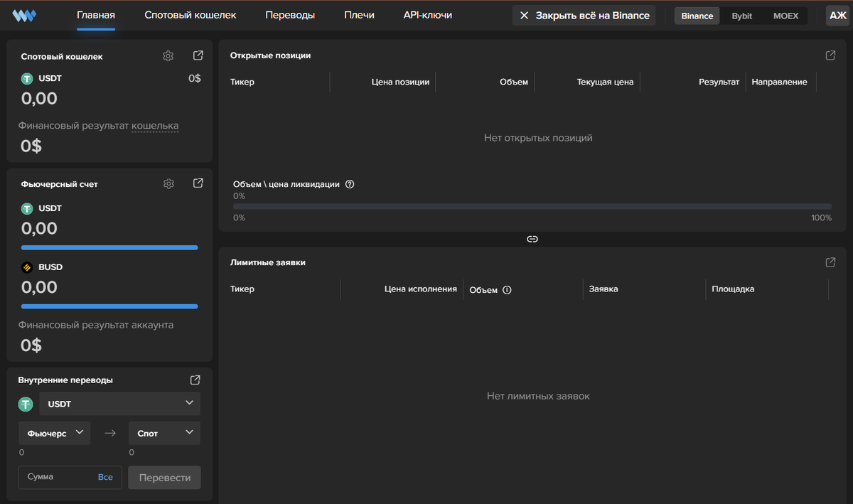
Task: Pop out the Futures account panel
Action: point(198,183)
